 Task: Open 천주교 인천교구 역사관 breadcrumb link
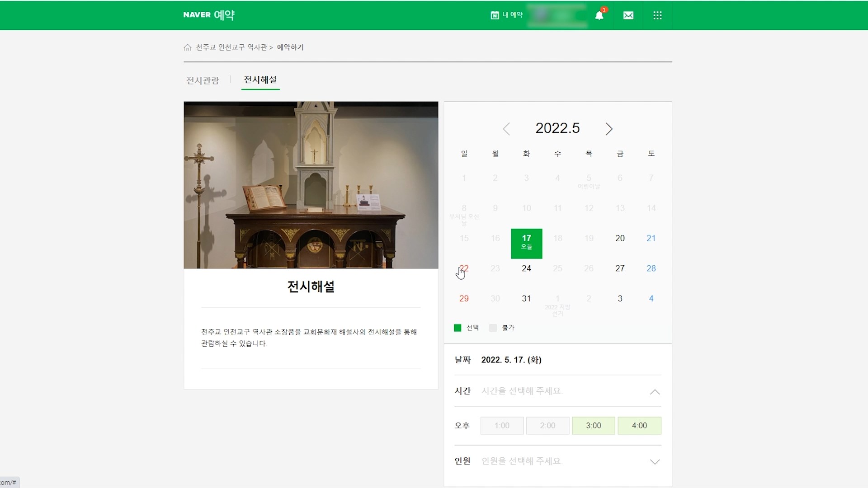point(231,47)
